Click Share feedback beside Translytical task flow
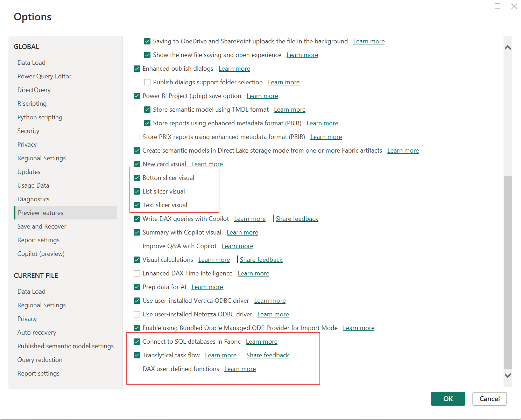Image resolution: width=521 pixels, height=420 pixels. coord(267,355)
